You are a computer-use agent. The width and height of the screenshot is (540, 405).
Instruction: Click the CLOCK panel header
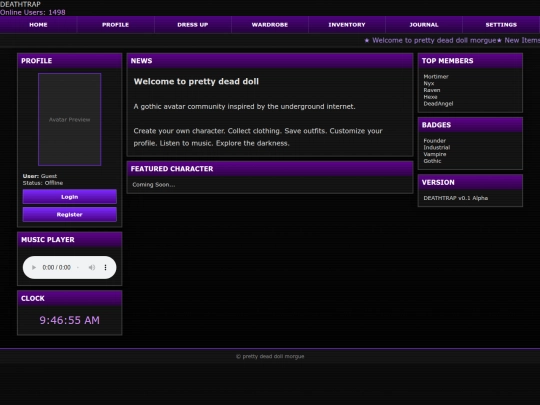coord(70,298)
